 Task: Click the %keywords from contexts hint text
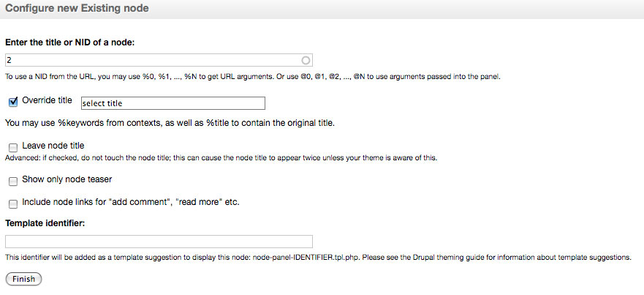170,123
